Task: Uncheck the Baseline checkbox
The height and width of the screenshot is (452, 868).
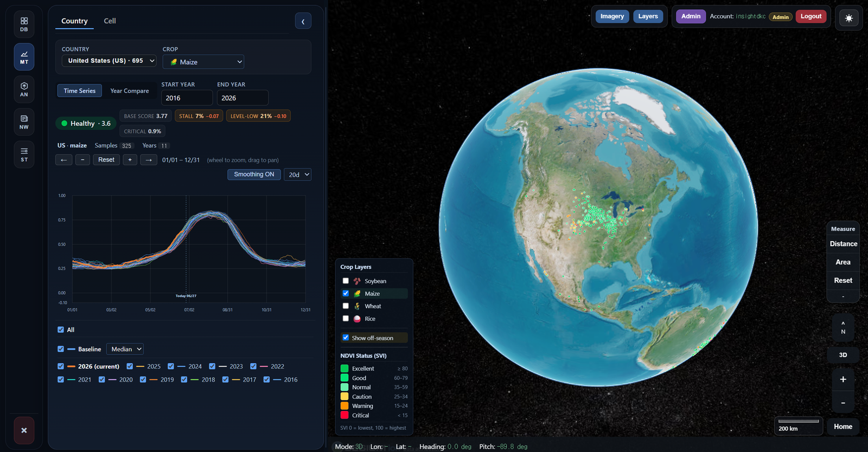Action: tap(61, 349)
